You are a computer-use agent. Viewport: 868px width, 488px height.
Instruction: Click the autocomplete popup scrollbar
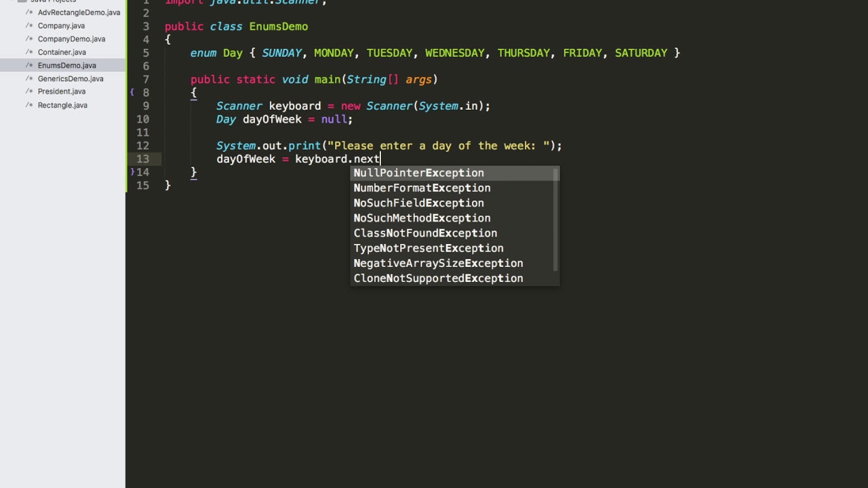[557, 220]
